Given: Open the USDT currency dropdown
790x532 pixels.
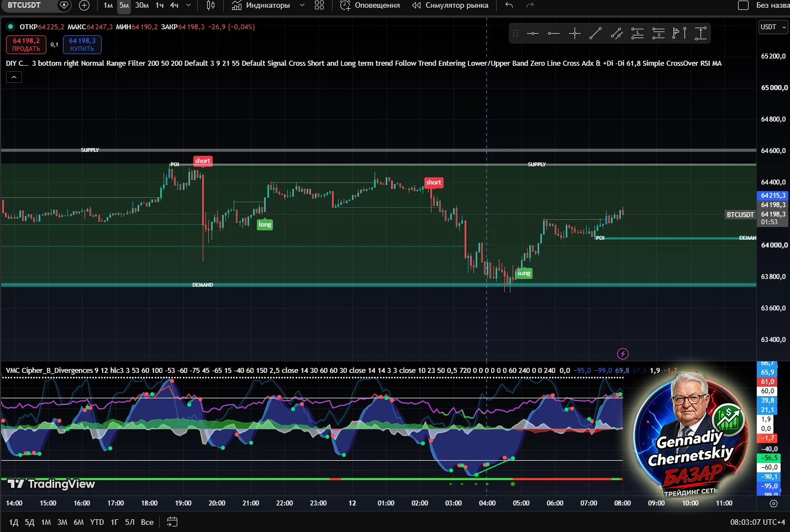Looking at the screenshot, I should 773,27.
